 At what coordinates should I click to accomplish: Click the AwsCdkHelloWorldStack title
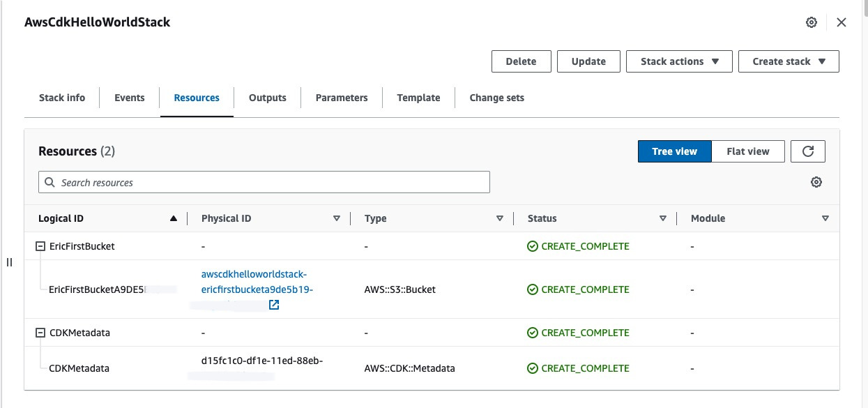point(98,22)
